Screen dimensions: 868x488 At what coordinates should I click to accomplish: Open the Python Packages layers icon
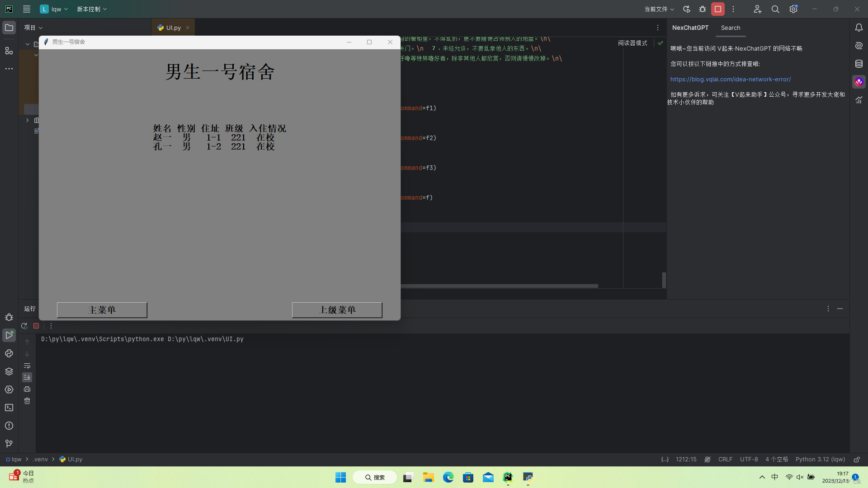(x=9, y=371)
